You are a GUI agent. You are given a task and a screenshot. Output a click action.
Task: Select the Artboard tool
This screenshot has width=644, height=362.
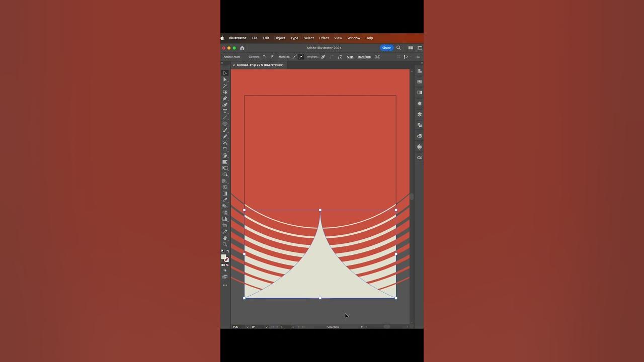[x=225, y=225]
